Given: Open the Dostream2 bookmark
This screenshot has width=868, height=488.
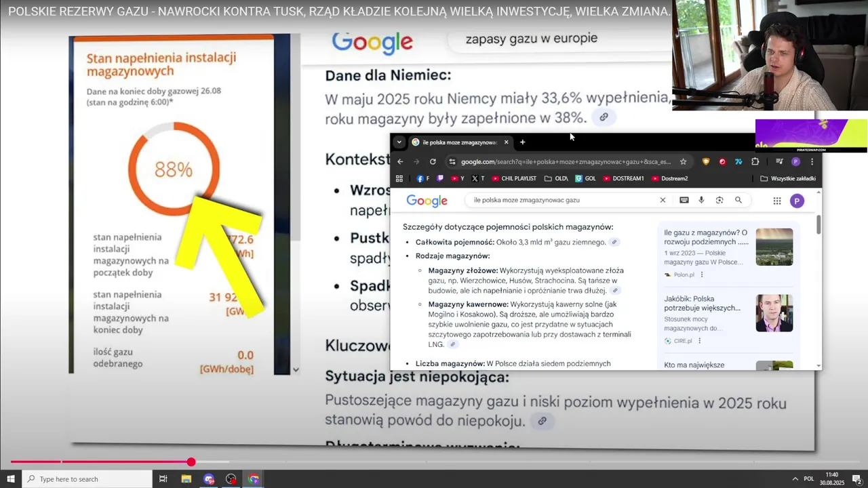Looking at the screenshot, I should [x=669, y=178].
